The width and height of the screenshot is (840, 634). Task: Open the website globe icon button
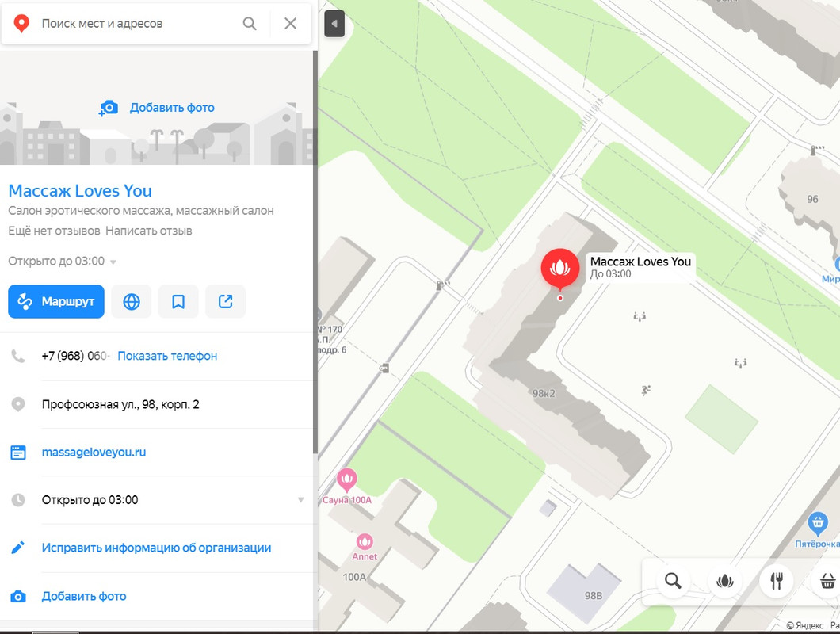(x=132, y=302)
